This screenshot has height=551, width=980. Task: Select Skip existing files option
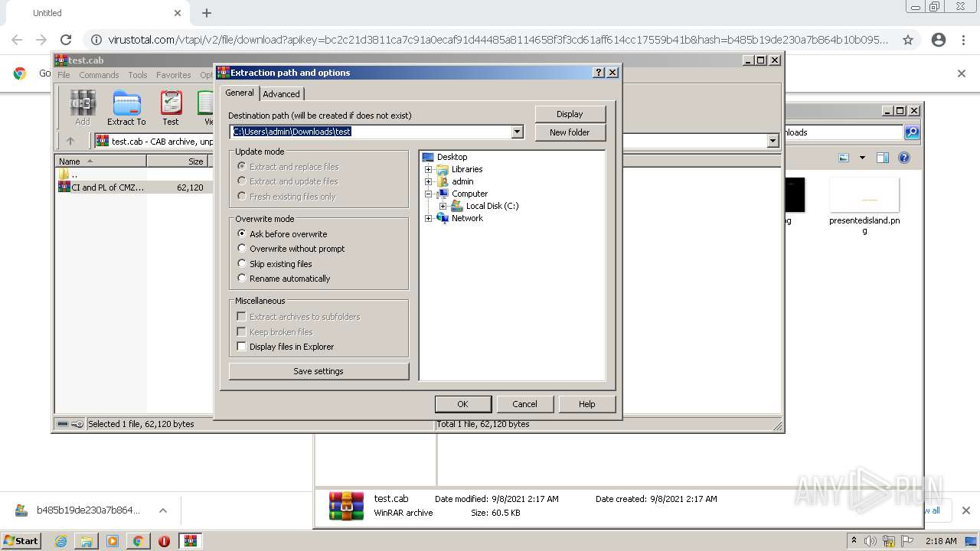(x=275, y=264)
